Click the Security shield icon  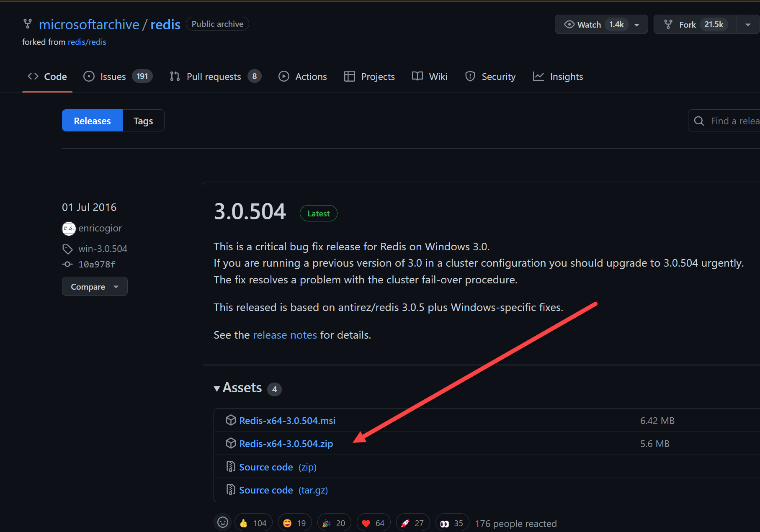(470, 76)
